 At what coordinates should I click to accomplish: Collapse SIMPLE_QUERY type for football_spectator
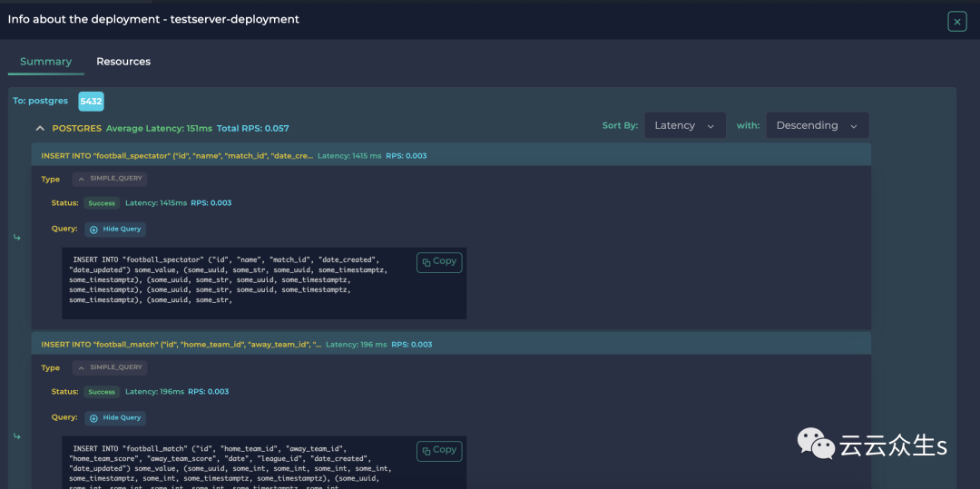[110, 179]
